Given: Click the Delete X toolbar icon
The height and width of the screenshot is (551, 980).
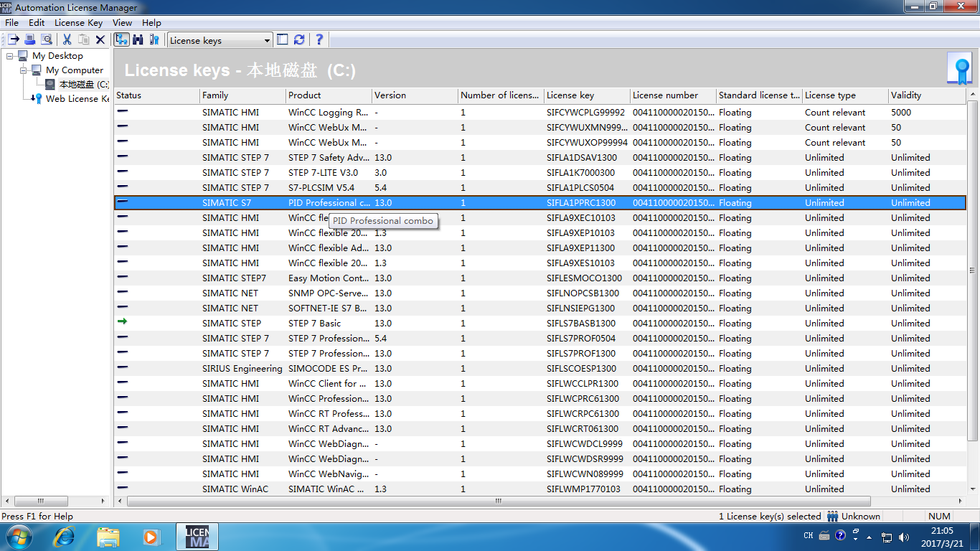Looking at the screenshot, I should (100, 40).
